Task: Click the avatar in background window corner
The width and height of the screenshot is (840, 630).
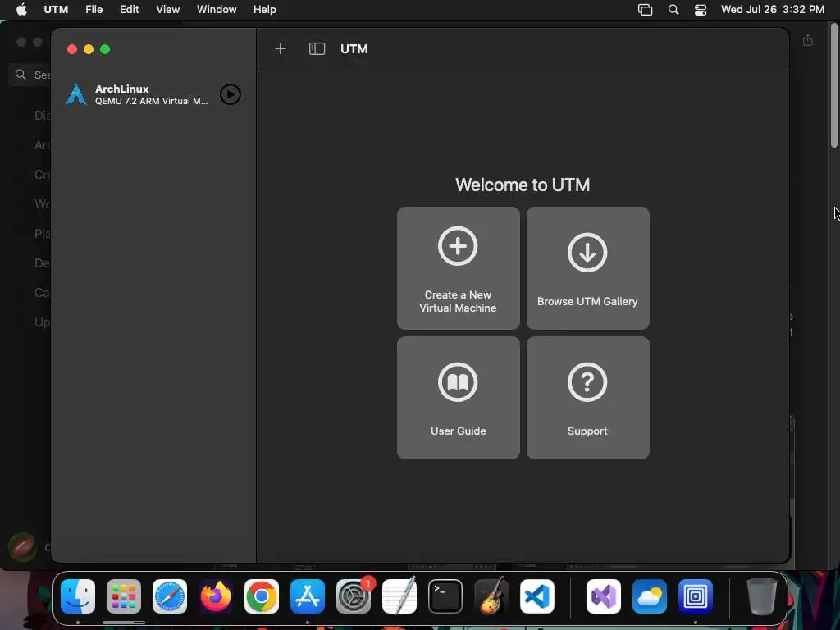Action: pyautogui.click(x=22, y=547)
